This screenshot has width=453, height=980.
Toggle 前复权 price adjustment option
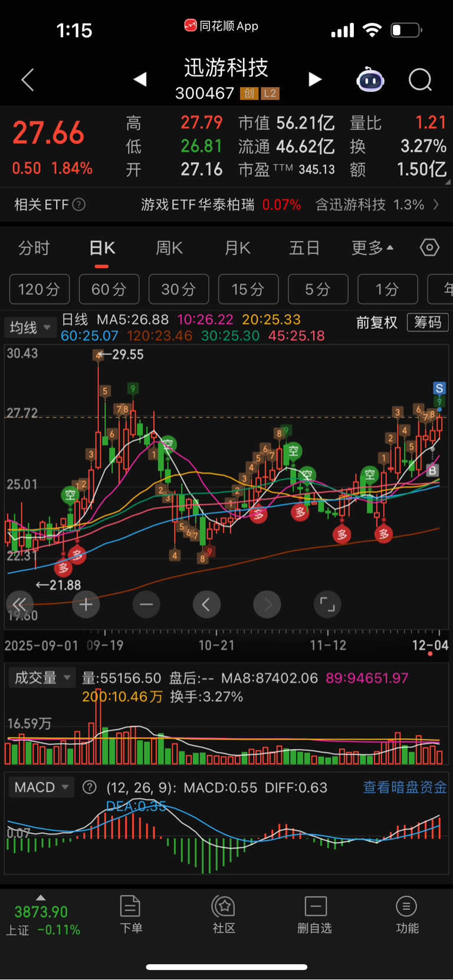377,322
